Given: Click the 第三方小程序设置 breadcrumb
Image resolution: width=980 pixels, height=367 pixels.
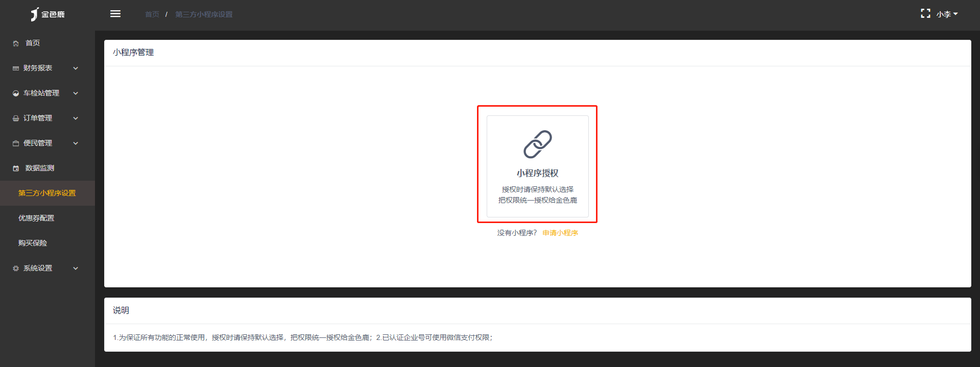Looking at the screenshot, I should click(x=204, y=14).
